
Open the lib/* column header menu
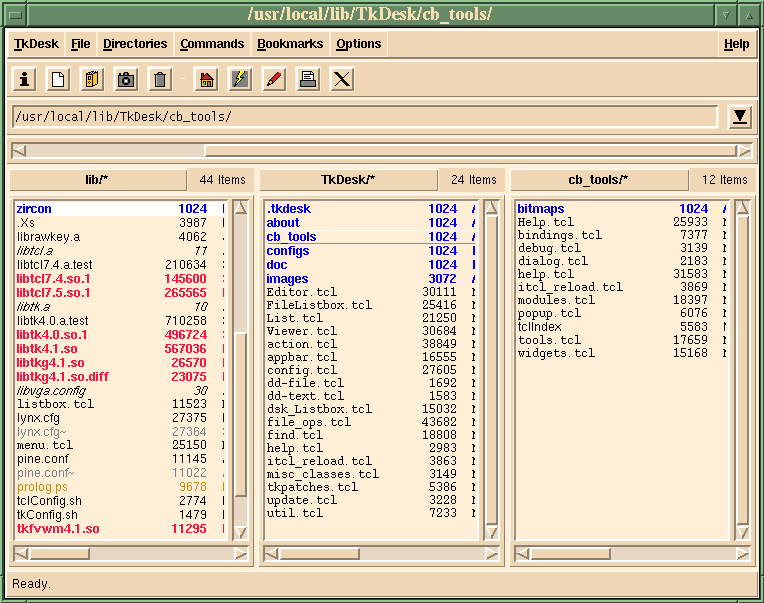click(98, 180)
